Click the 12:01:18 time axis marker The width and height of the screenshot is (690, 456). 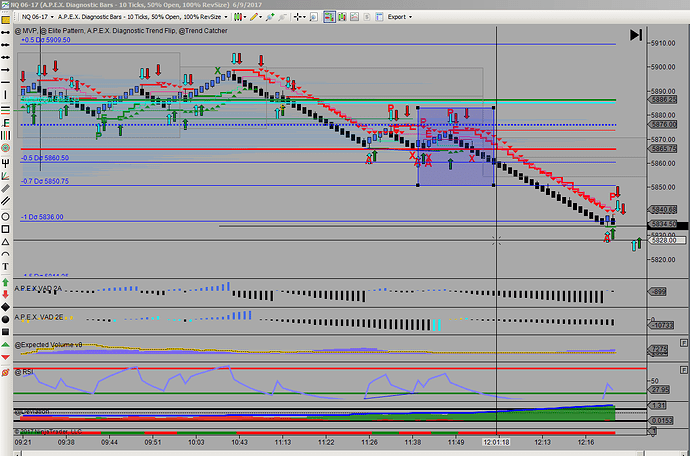[x=497, y=440]
